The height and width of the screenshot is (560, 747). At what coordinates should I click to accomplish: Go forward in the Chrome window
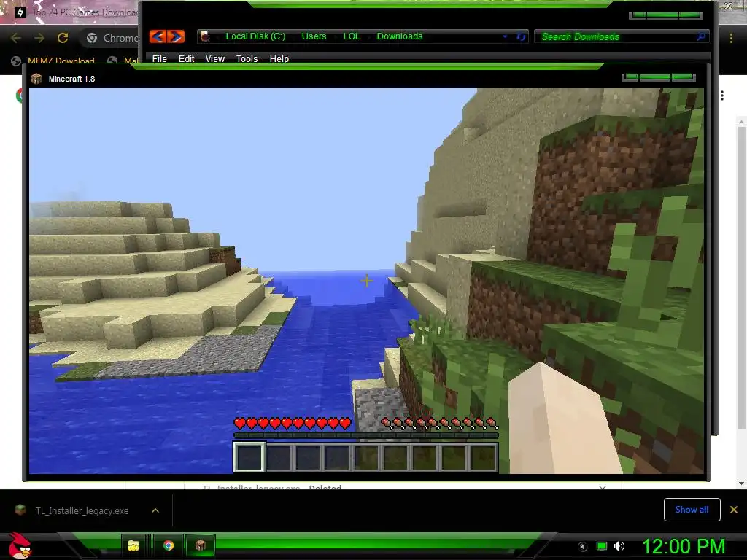click(x=39, y=38)
